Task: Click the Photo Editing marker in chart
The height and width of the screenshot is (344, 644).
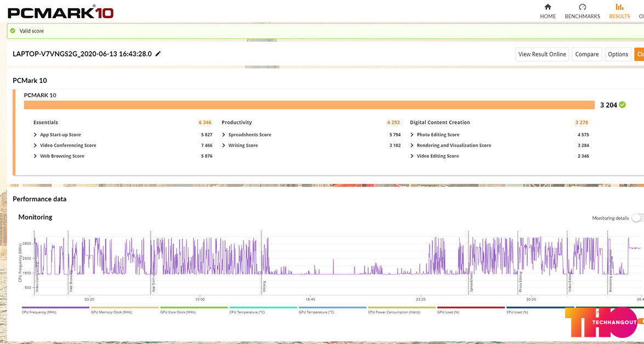Action: point(520,282)
